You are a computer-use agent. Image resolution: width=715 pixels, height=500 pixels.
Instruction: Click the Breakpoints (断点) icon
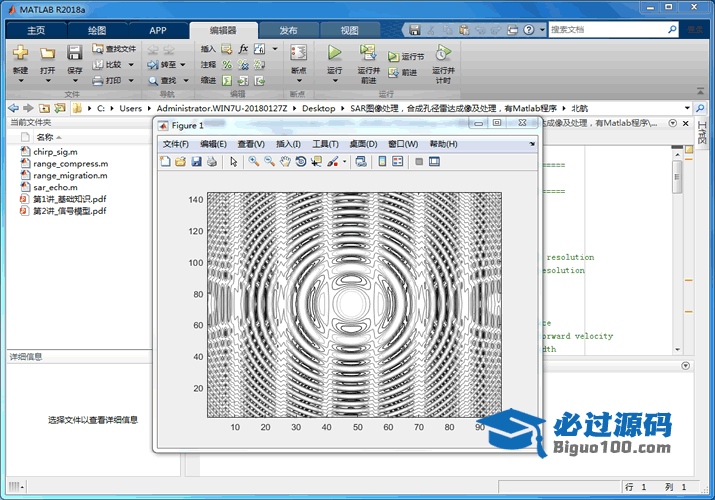(298, 53)
